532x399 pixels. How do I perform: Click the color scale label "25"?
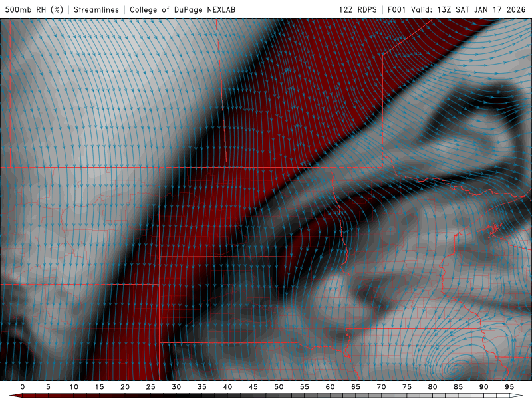coord(151,387)
